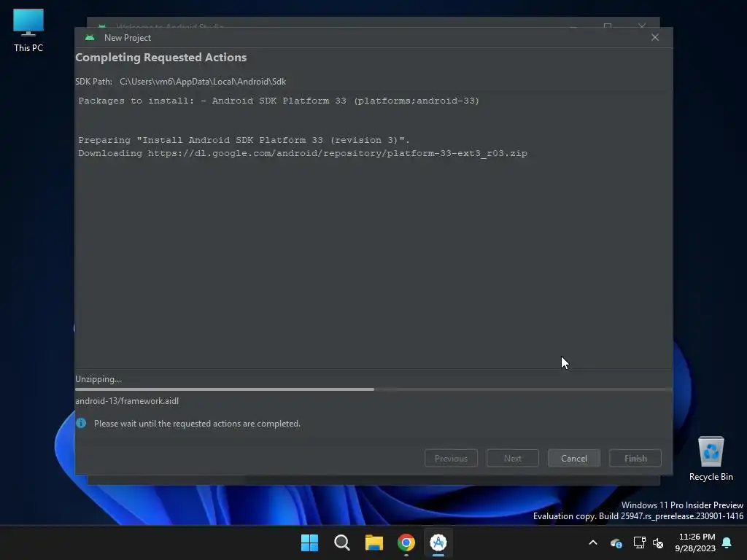Click the disabled Finish button
This screenshot has width=747, height=560.
(635, 458)
